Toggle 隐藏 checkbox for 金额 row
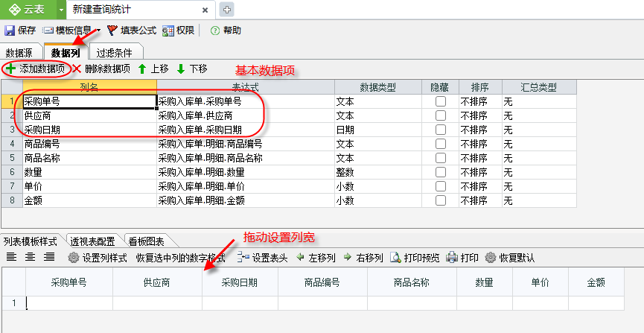The height and width of the screenshot is (333, 644). click(x=440, y=200)
